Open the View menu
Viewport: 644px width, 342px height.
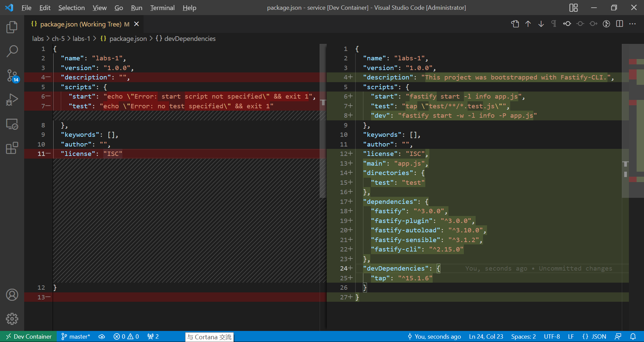[x=100, y=8]
